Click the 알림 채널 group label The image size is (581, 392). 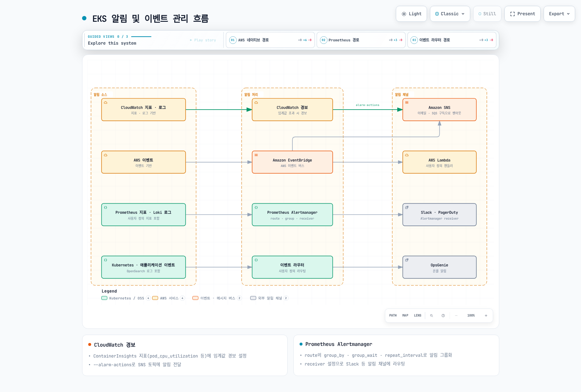[x=402, y=95]
